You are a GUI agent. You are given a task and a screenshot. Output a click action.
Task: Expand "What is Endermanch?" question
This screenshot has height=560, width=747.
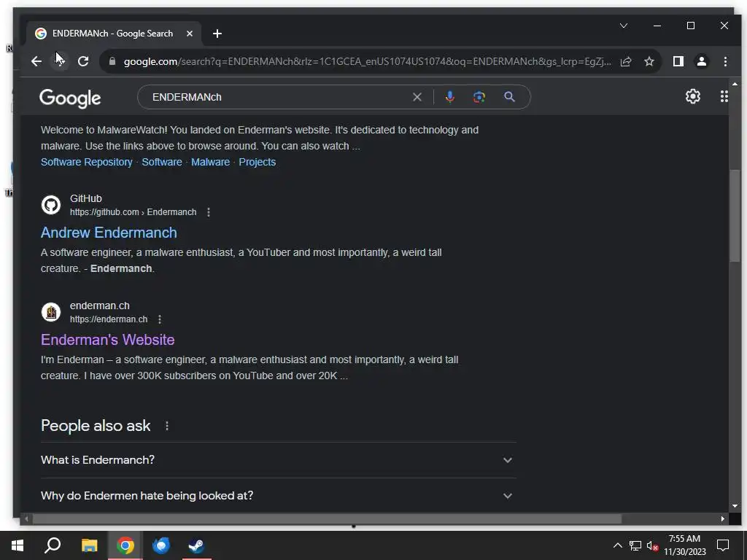[x=278, y=460]
